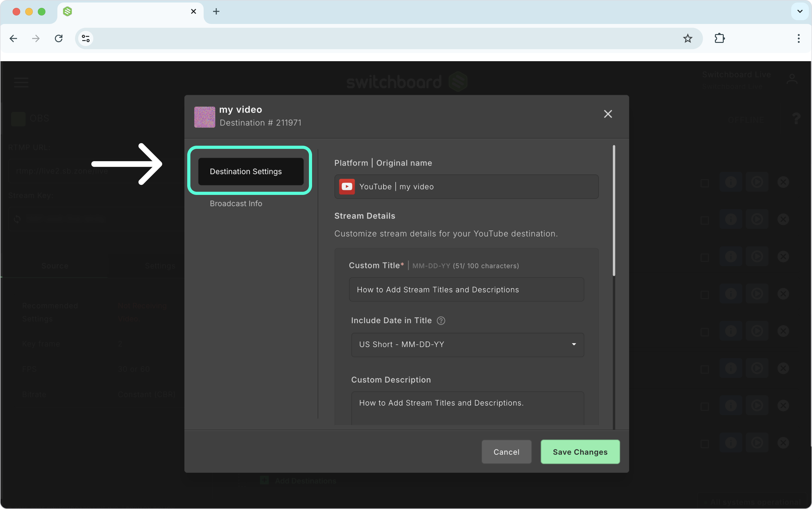
Task: Go back in browser history
Action: coord(14,38)
